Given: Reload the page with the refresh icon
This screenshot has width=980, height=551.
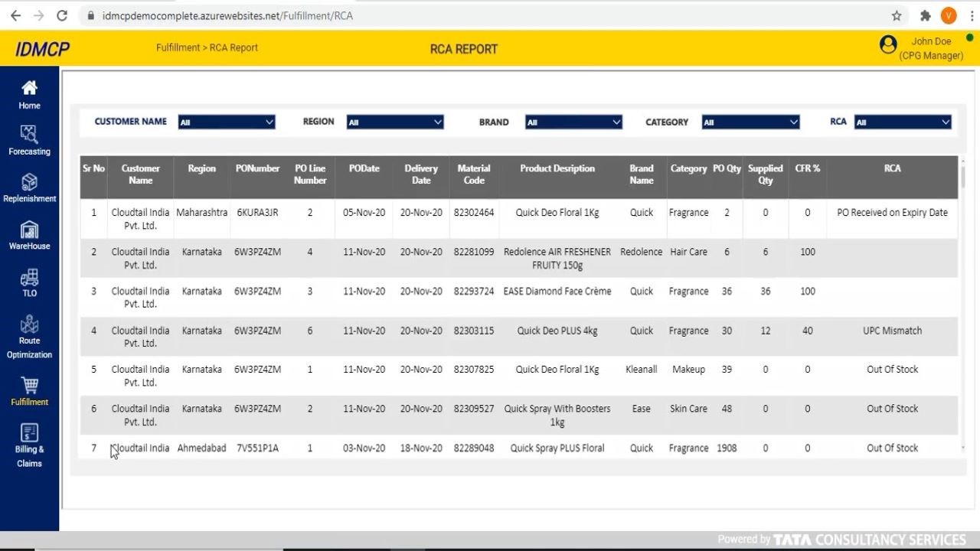Looking at the screenshot, I should tap(62, 15).
